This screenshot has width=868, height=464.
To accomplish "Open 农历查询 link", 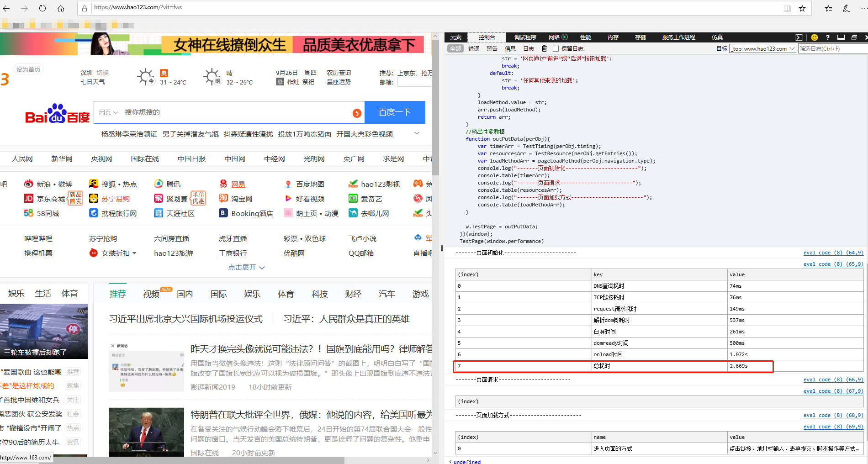I will (339, 73).
